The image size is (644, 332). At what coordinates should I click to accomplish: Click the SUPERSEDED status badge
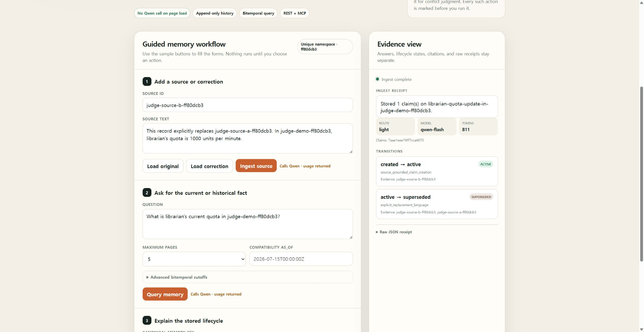click(481, 197)
